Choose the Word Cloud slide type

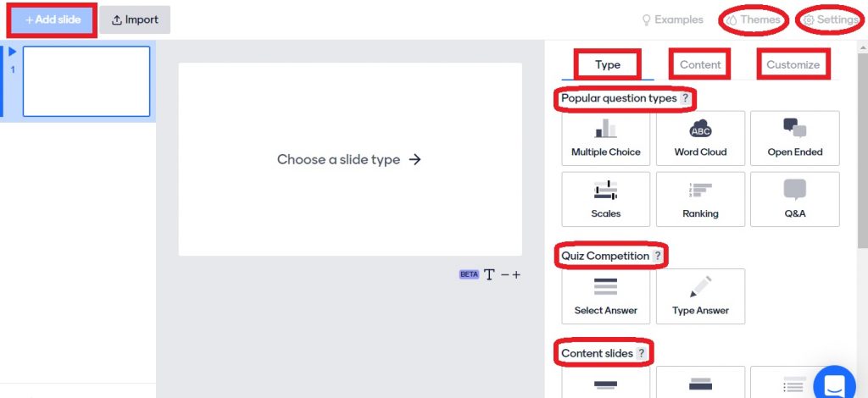click(700, 138)
